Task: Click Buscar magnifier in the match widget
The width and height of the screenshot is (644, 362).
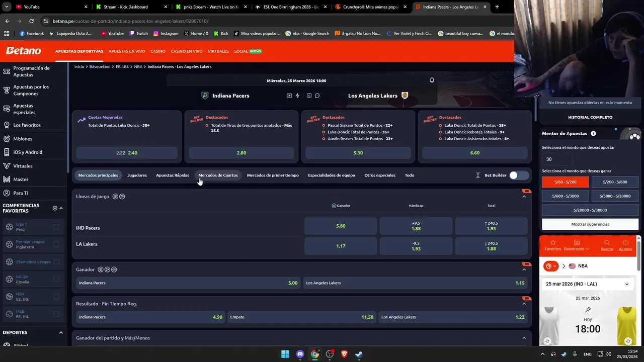Action: 607,245
